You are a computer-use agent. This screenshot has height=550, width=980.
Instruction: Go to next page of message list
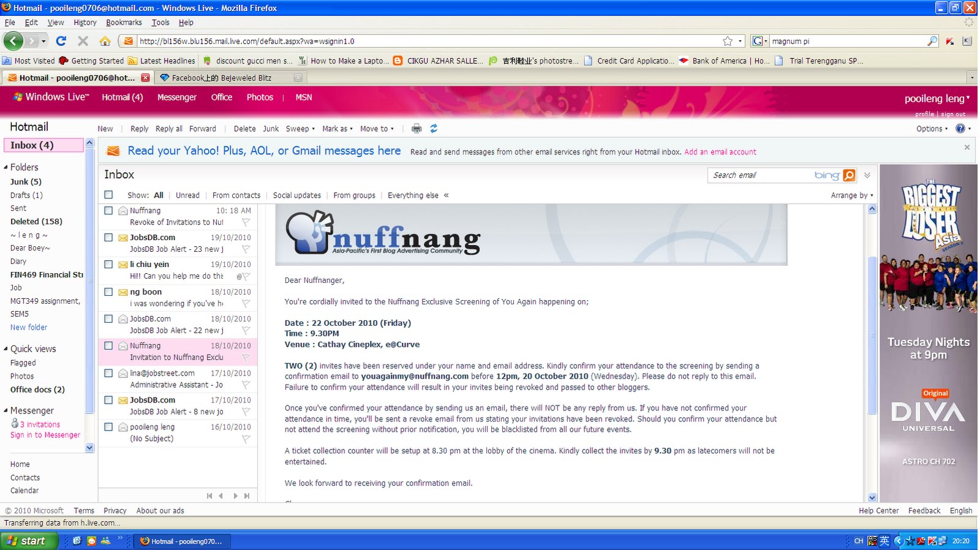[235, 496]
